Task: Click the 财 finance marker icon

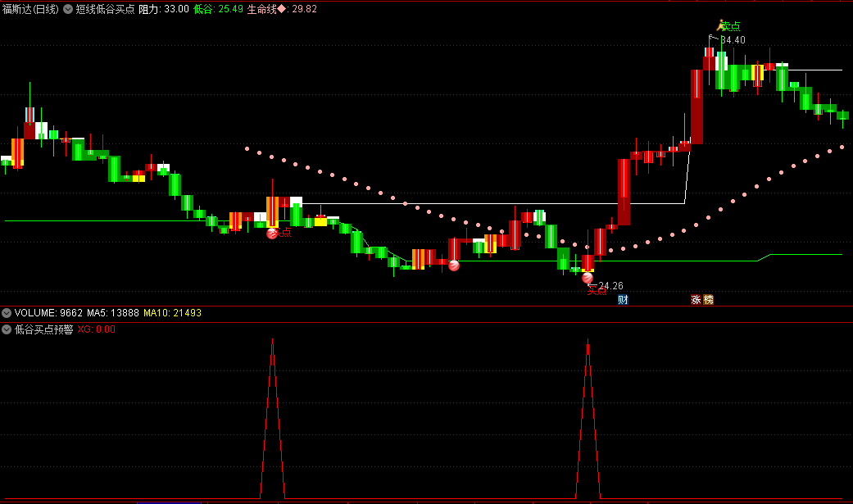Action: [x=623, y=300]
